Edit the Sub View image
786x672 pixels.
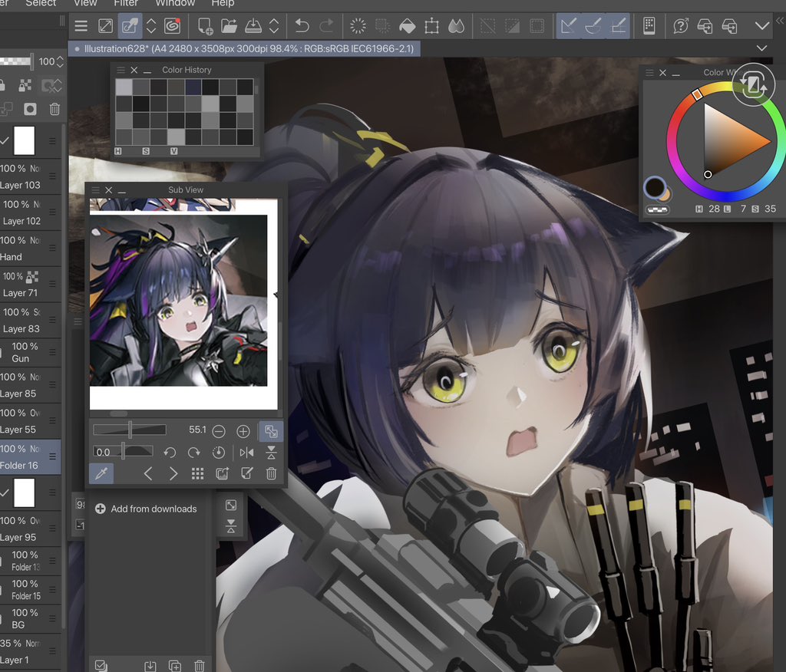pyautogui.click(x=246, y=473)
